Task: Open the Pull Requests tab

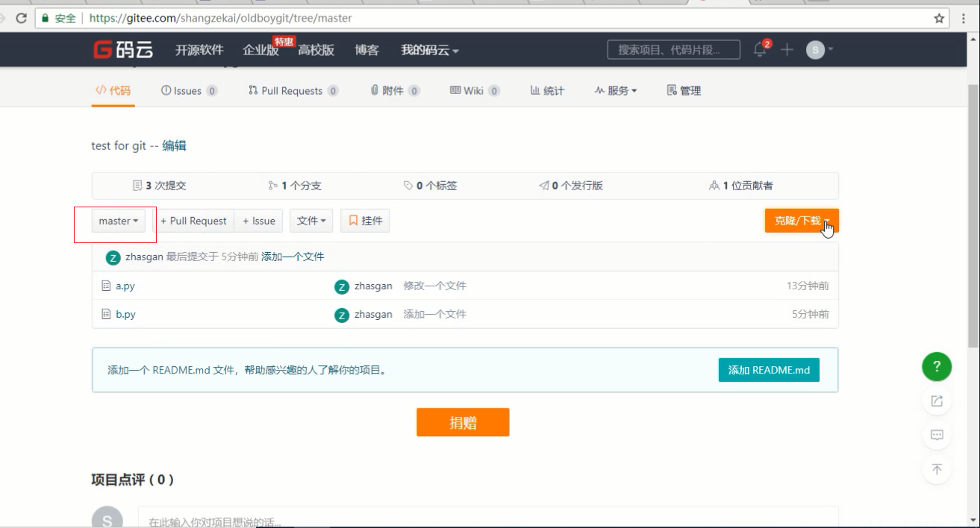Action: [293, 90]
